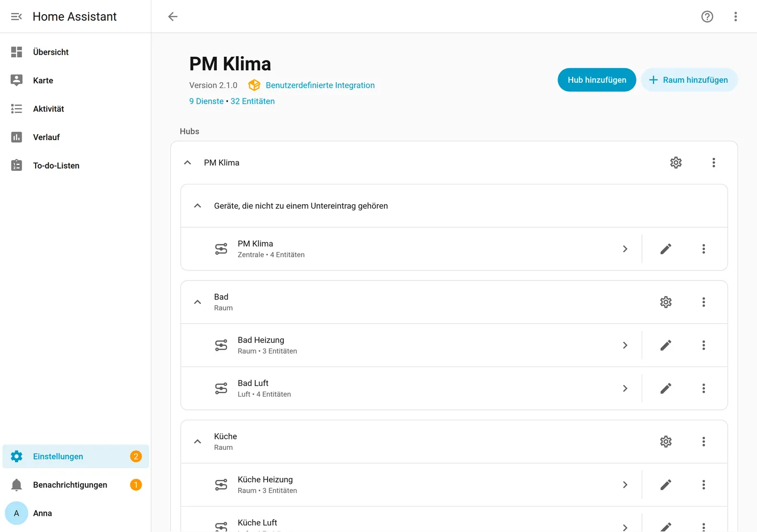Image resolution: width=757 pixels, height=532 pixels.
Task: Open Benachrichtigungen in the sidebar
Action: click(76, 485)
